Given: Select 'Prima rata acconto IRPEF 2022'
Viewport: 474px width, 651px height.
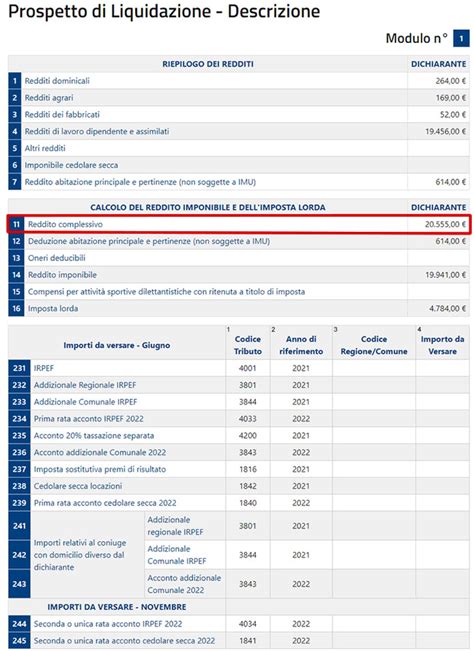Looking at the screenshot, I should (88, 418).
